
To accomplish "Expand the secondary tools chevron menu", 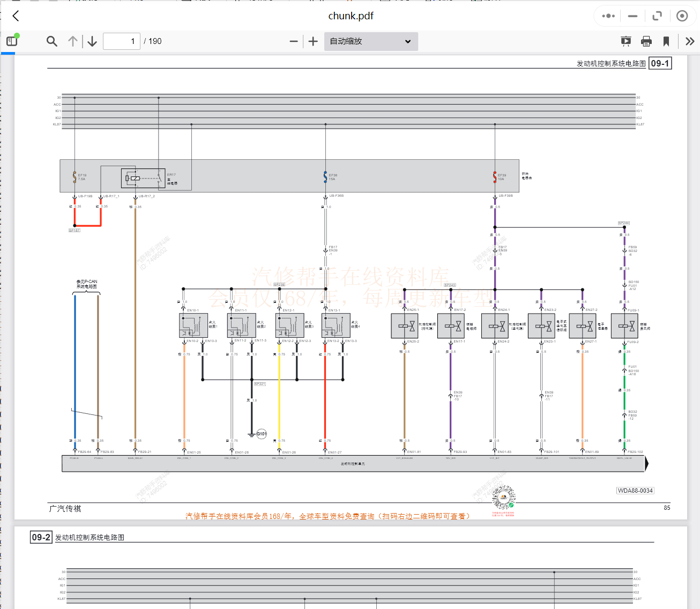I will tap(690, 41).
